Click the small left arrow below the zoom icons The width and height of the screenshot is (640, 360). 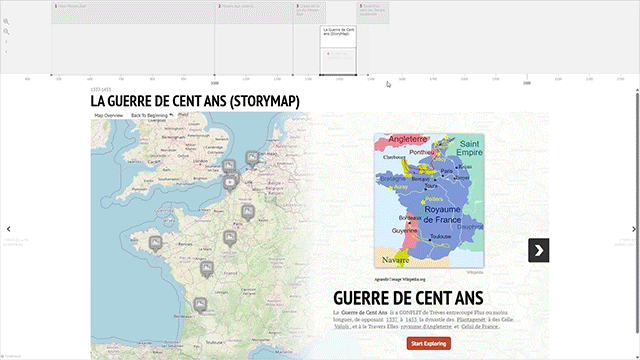[6, 52]
